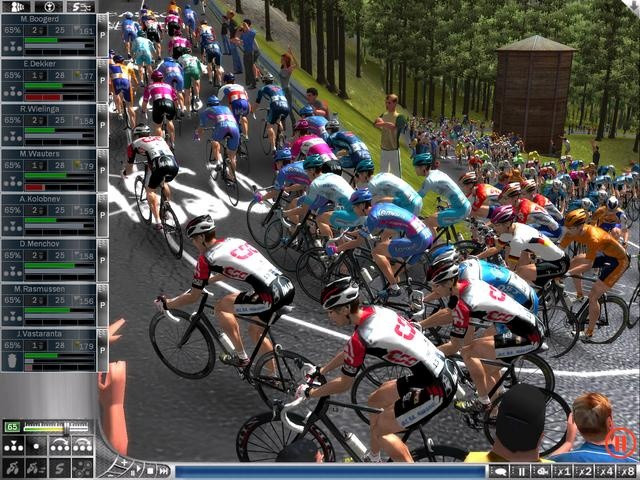
Task: Click A.Kolobnev's maintain-position order icon
Action: (x=12, y=227)
